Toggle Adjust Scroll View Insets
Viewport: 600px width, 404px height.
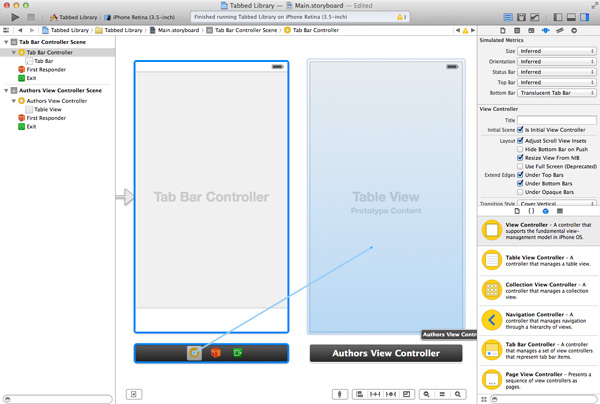(x=520, y=141)
